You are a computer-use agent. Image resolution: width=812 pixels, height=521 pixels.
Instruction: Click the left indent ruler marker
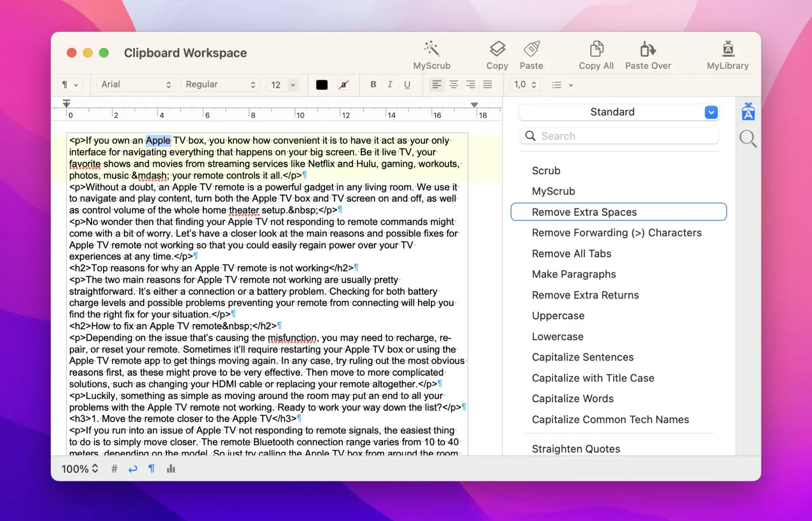click(66, 103)
